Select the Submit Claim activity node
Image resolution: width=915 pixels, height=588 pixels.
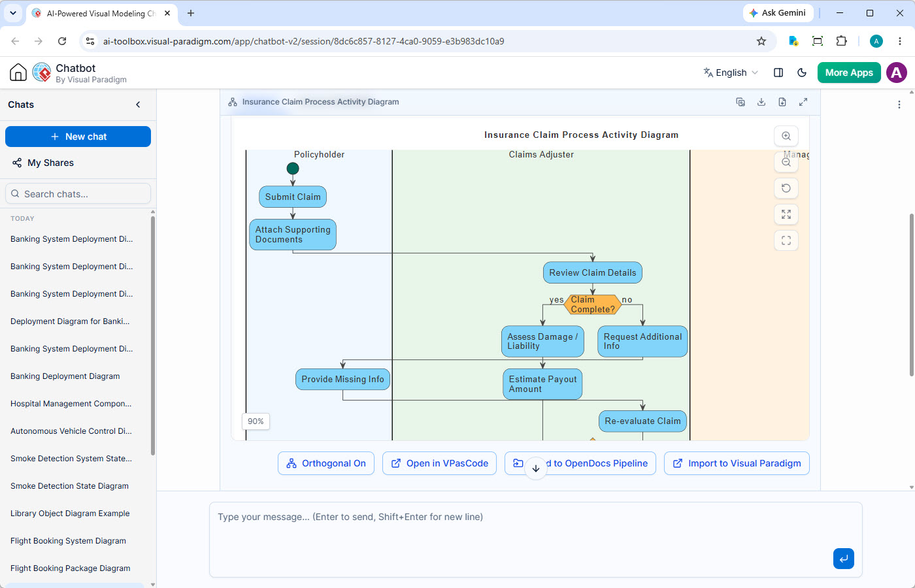293,197
